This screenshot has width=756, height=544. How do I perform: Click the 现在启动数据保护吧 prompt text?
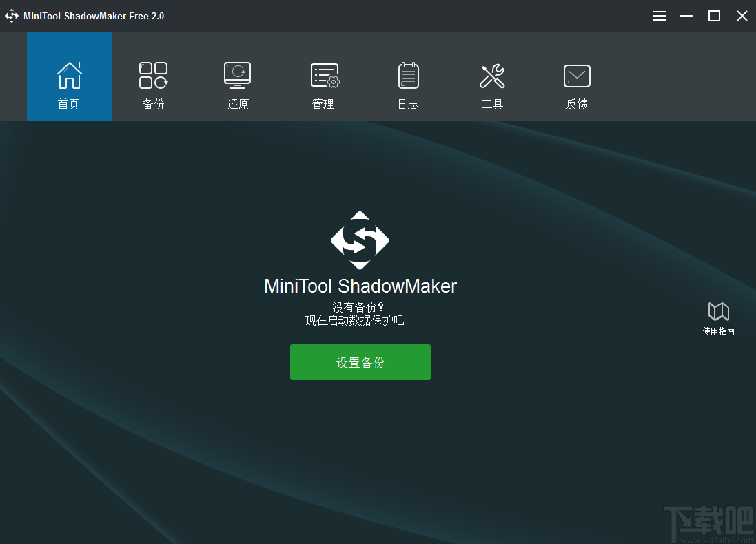tap(360, 320)
